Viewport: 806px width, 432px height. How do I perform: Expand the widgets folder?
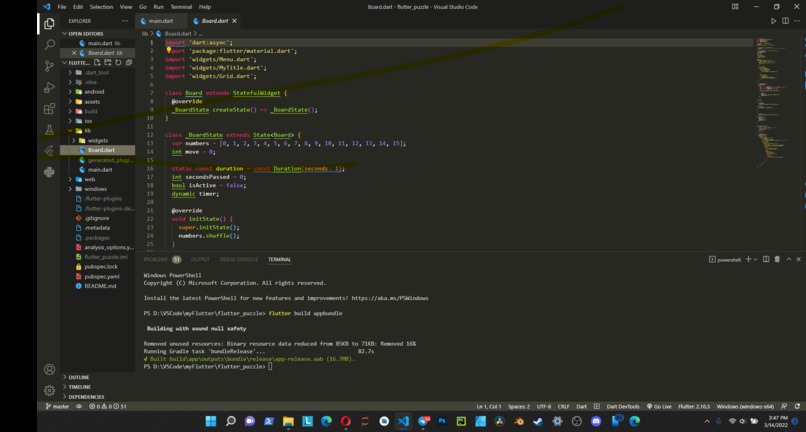tap(74, 140)
